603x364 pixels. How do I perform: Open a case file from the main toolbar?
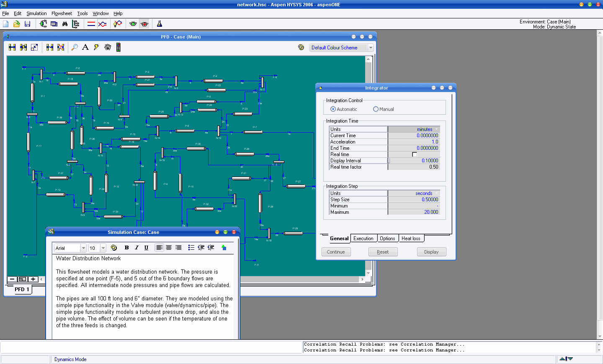tap(17, 24)
